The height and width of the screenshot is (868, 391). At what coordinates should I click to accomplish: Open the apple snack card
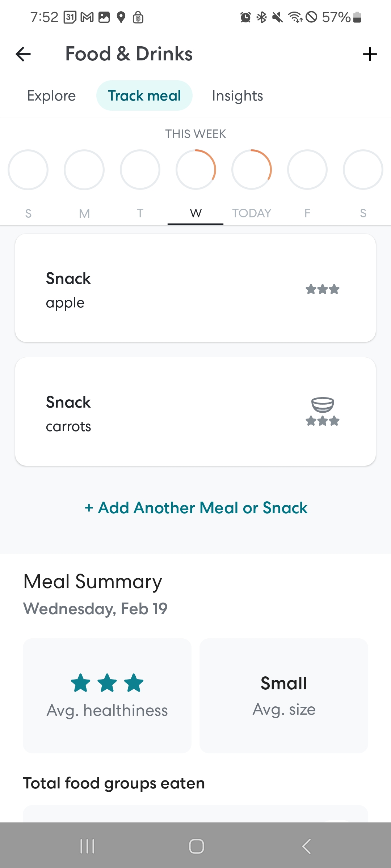coord(195,288)
